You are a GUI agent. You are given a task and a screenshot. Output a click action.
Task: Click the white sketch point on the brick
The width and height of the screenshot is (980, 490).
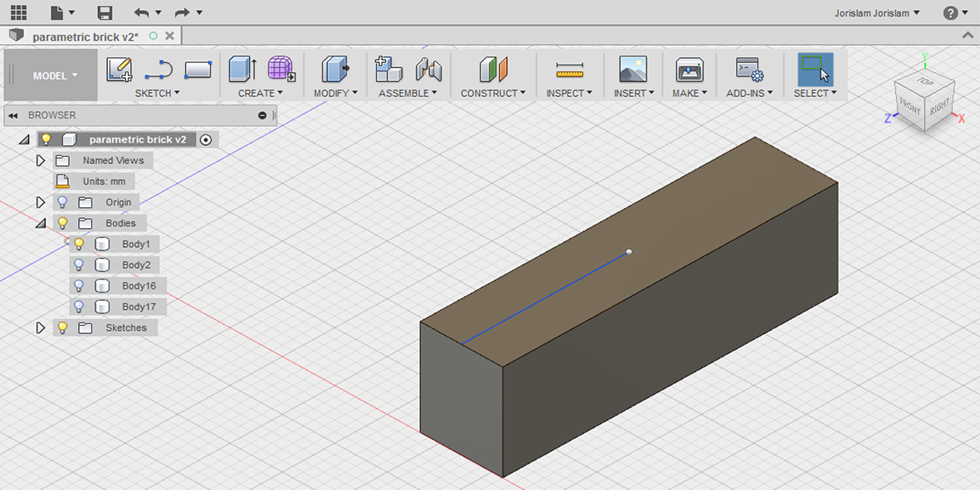click(629, 251)
